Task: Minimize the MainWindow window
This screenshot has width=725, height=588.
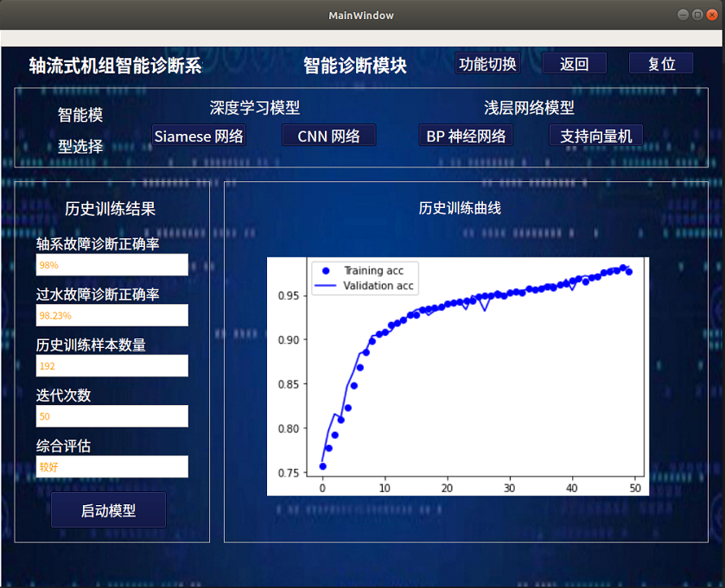Action: (684, 15)
